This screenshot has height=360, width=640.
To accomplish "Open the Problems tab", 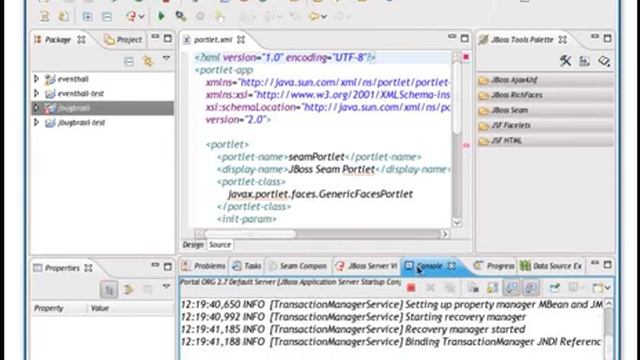I will click(x=204, y=266).
